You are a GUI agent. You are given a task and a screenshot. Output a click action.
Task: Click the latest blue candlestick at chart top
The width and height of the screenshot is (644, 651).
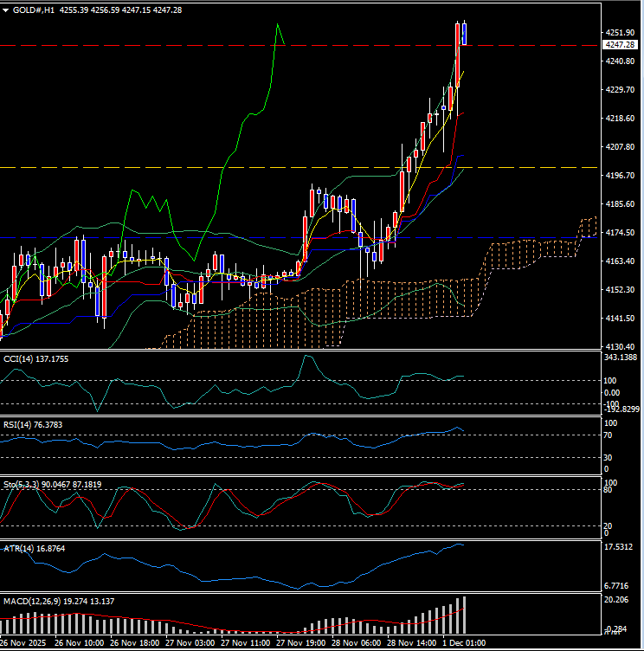pyautogui.click(x=465, y=34)
